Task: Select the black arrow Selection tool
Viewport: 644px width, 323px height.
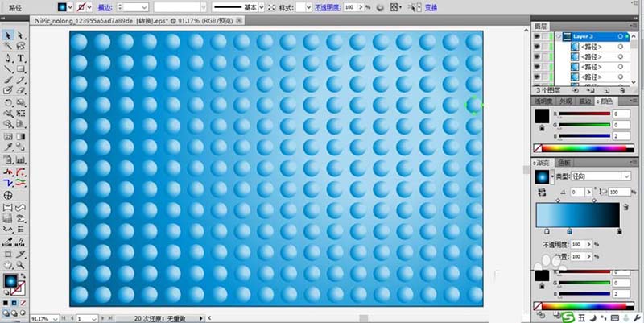Action: tap(7, 36)
